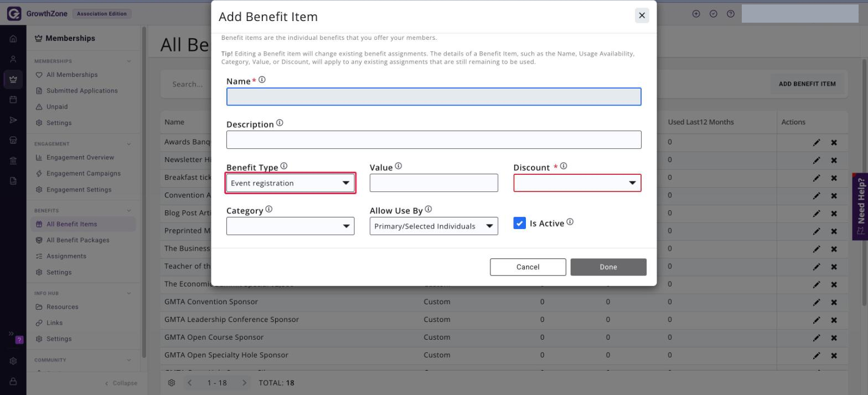Go to previous page arrow in footer

coord(189,383)
